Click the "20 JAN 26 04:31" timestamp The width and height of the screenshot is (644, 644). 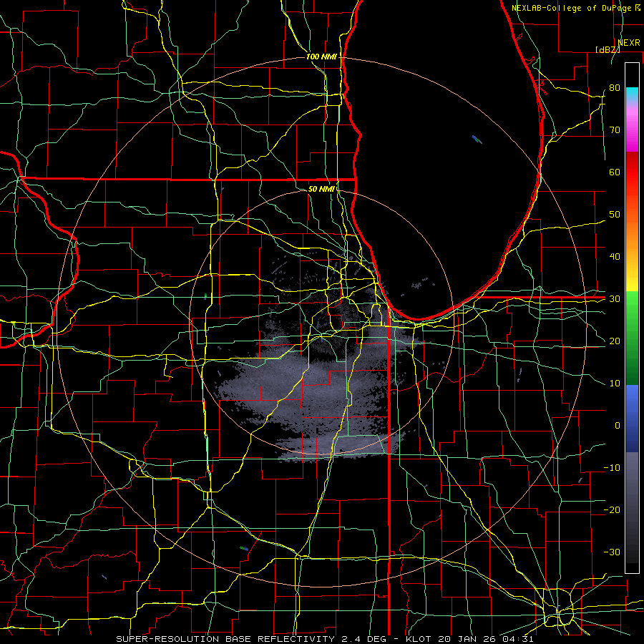pyautogui.click(x=486, y=639)
